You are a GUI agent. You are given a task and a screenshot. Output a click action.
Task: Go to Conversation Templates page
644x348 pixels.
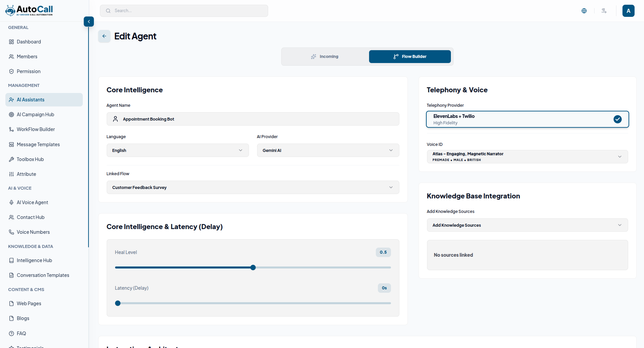coord(44,275)
